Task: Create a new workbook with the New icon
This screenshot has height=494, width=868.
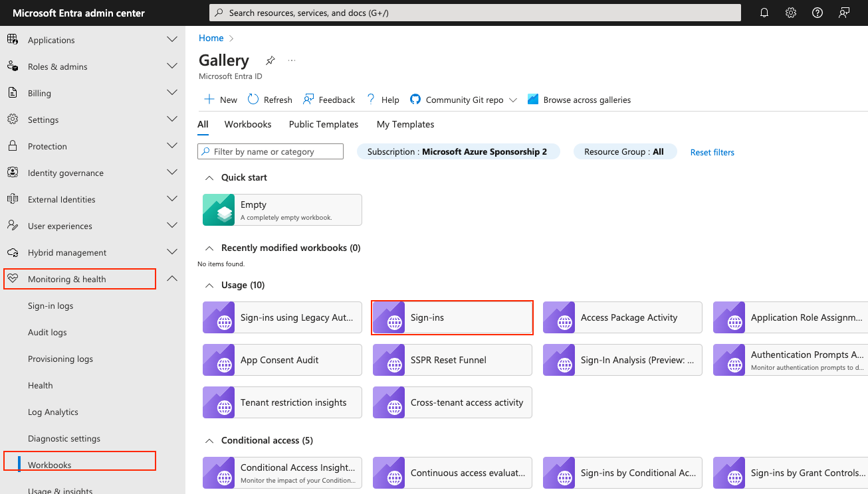Action: [209, 99]
